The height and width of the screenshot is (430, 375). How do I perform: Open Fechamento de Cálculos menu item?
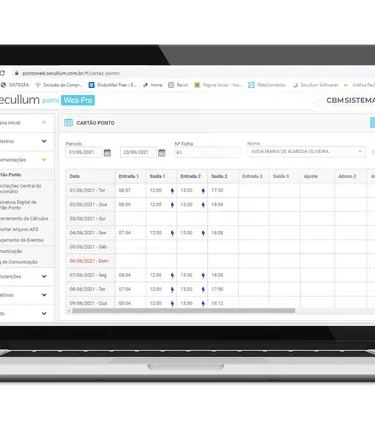(24, 219)
